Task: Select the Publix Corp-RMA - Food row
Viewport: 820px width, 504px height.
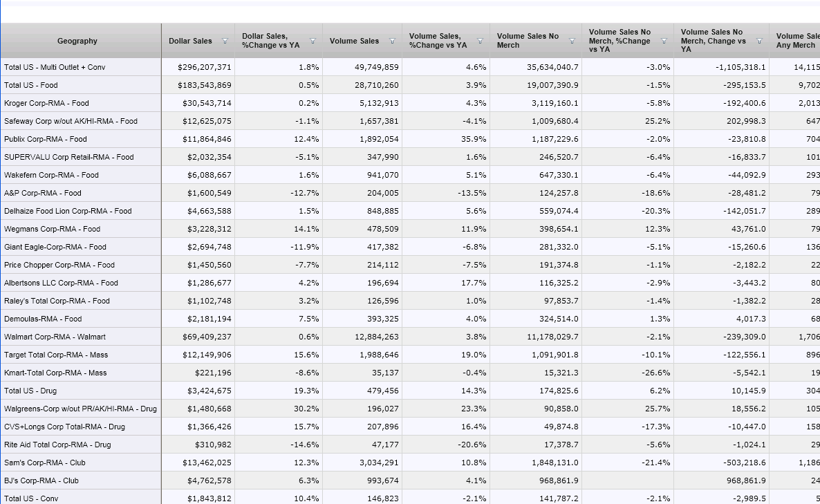Action: (x=46, y=139)
